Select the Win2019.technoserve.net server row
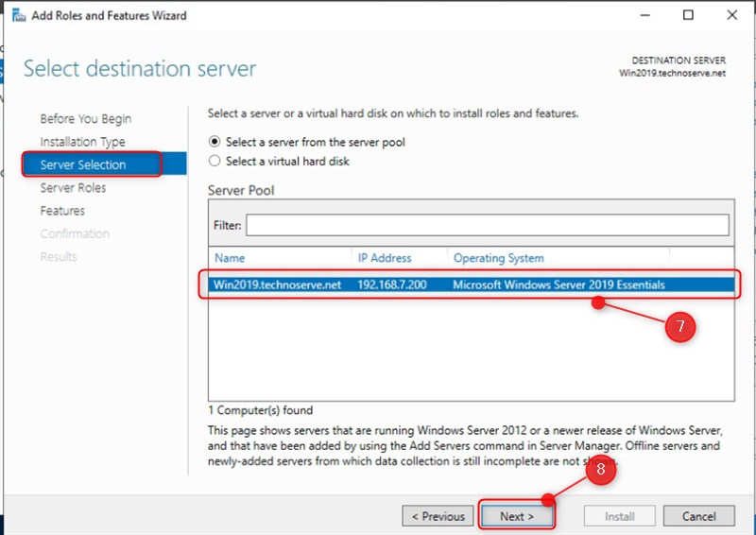This screenshot has width=756, height=535. [x=277, y=285]
